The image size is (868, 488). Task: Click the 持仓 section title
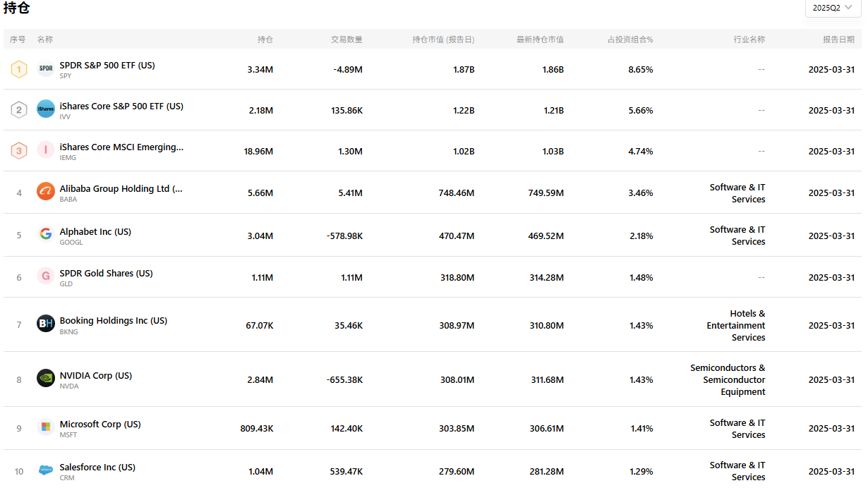tap(17, 8)
